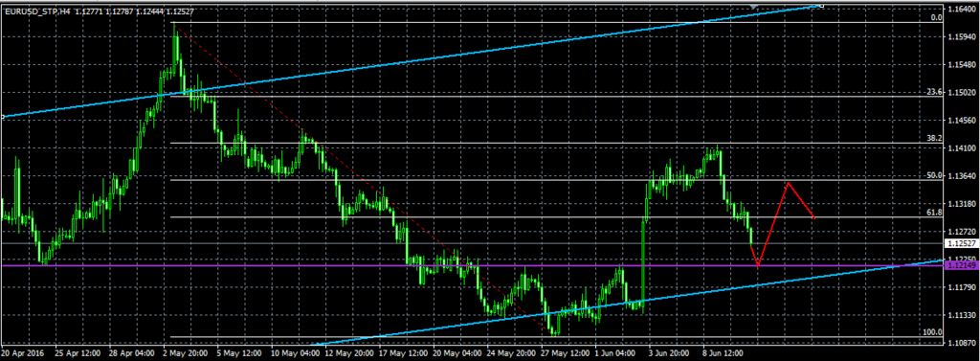Click the Fibonacci 0.0 level label
The image size is (980, 361).
point(936,17)
